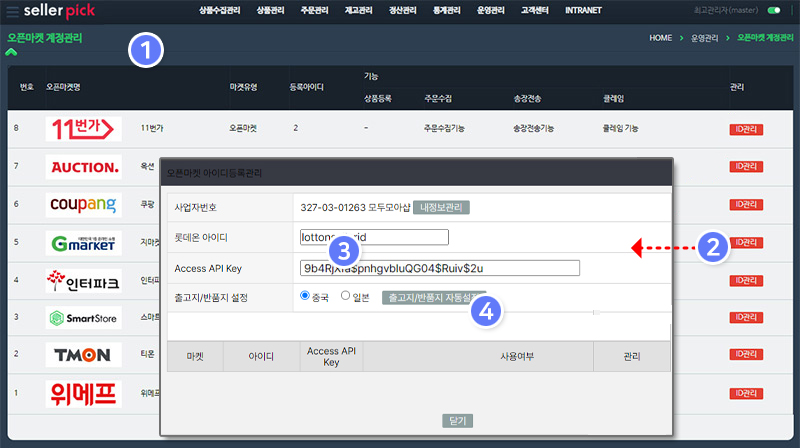Click the Access API Key input field

pyautogui.click(x=440, y=267)
